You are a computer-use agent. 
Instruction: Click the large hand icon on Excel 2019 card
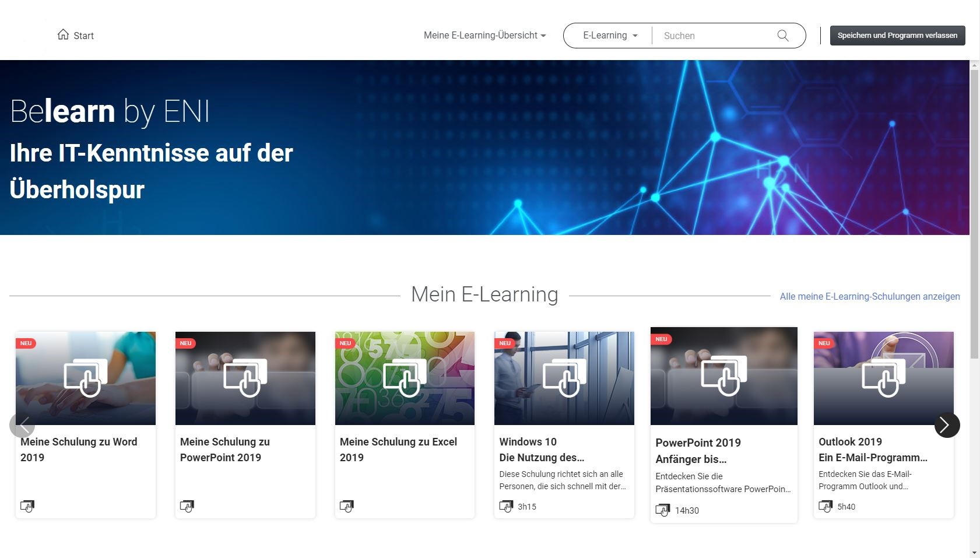point(405,378)
